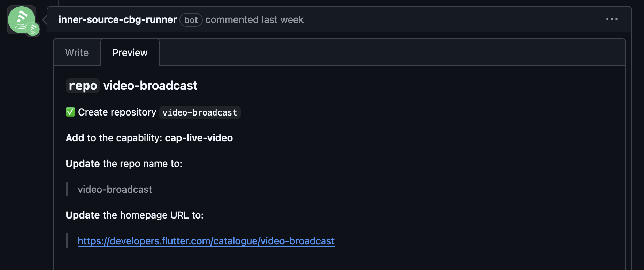Click the cap-live-video capability name
Image resolution: width=644 pixels, height=270 pixels.
(199, 138)
